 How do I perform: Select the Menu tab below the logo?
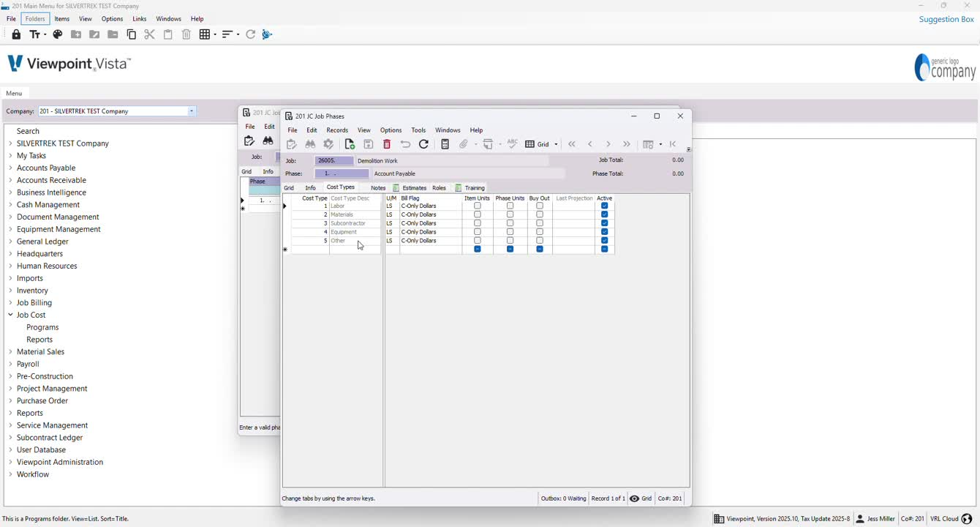[x=14, y=94]
